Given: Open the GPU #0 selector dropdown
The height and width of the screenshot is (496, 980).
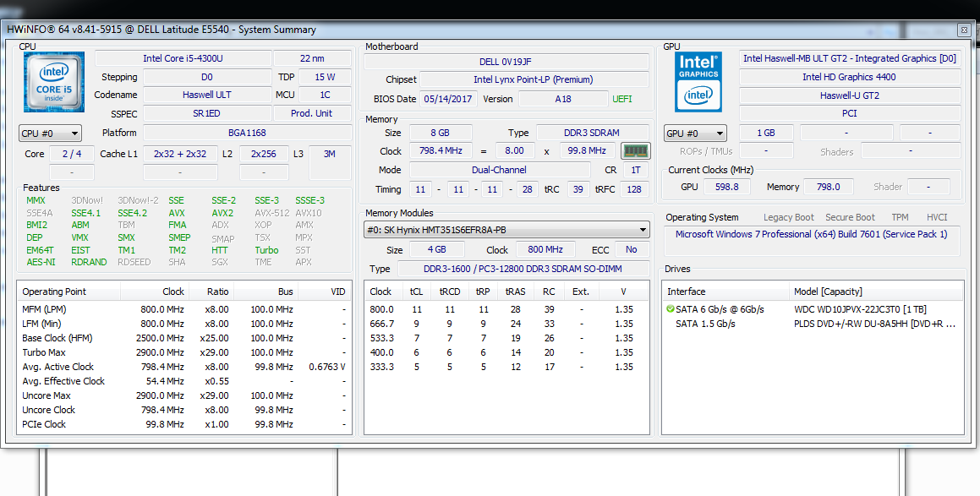Looking at the screenshot, I should coord(695,134).
